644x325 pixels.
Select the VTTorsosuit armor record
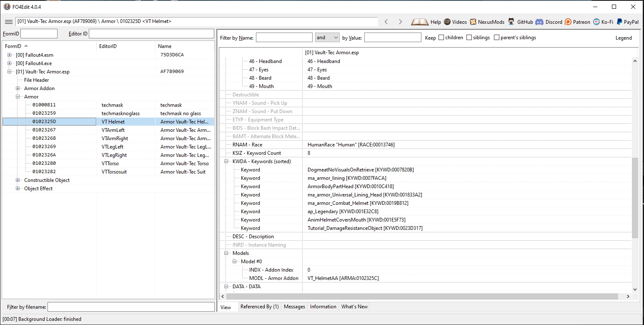tap(108, 172)
